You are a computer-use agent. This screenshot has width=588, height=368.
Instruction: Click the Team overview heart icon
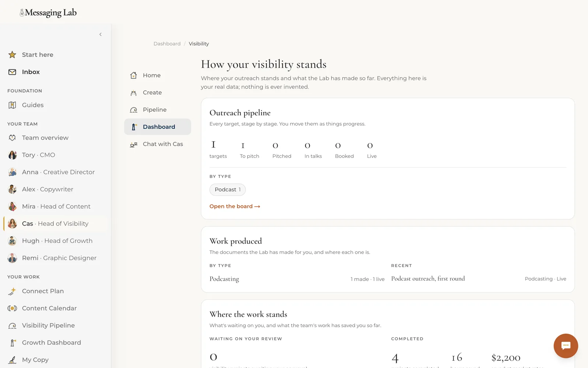[12, 138]
